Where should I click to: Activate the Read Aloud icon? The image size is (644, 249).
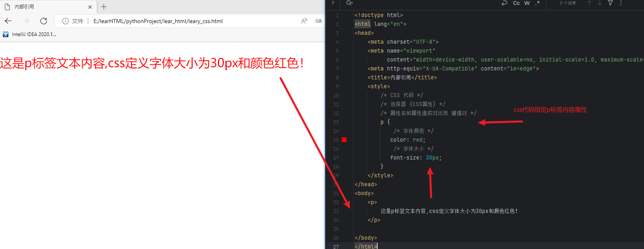pyautogui.click(x=304, y=21)
